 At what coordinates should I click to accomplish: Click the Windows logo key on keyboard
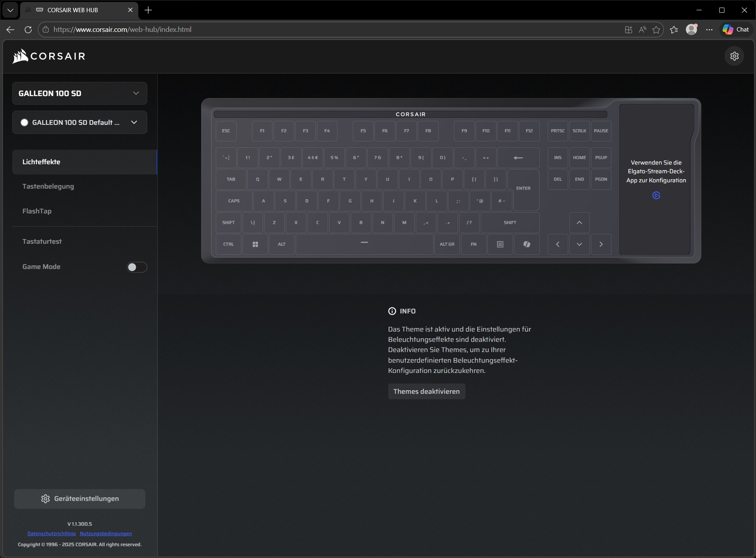(255, 244)
